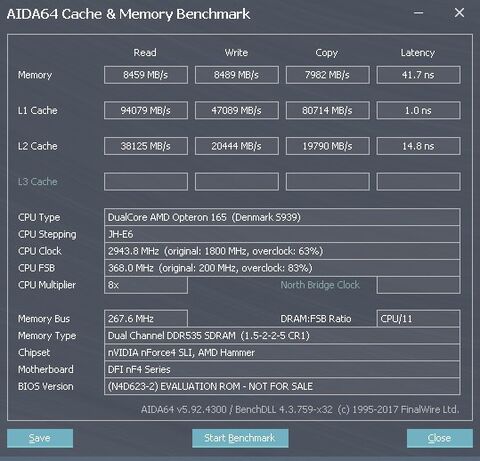This screenshot has width=480, height=461.
Task: Click the Memory Bus label
Action: pos(44,319)
